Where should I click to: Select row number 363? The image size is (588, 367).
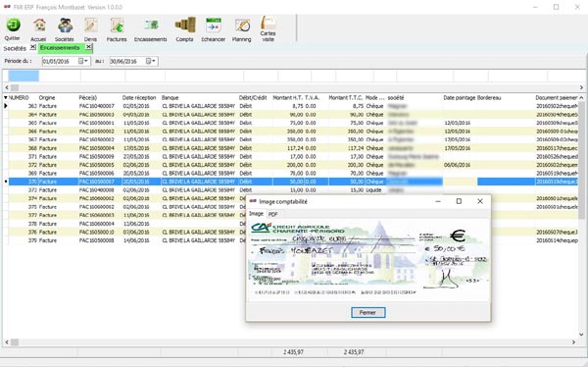pyautogui.click(x=292, y=106)
